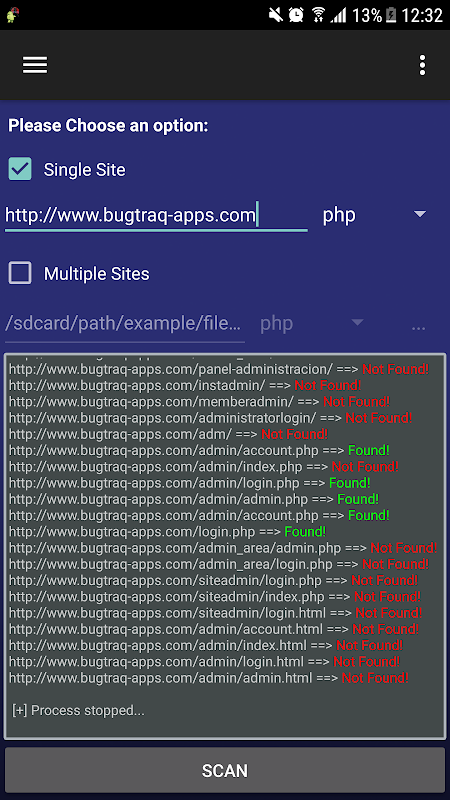Tap the app notification icon in status bar
Viewport: 450px width, 800px height.
click(x=12, y=15)
